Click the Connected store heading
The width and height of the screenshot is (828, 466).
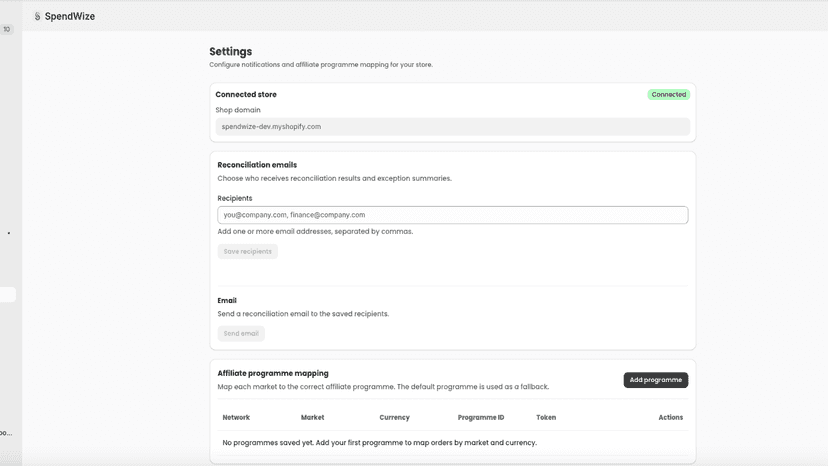click(246, 95)
